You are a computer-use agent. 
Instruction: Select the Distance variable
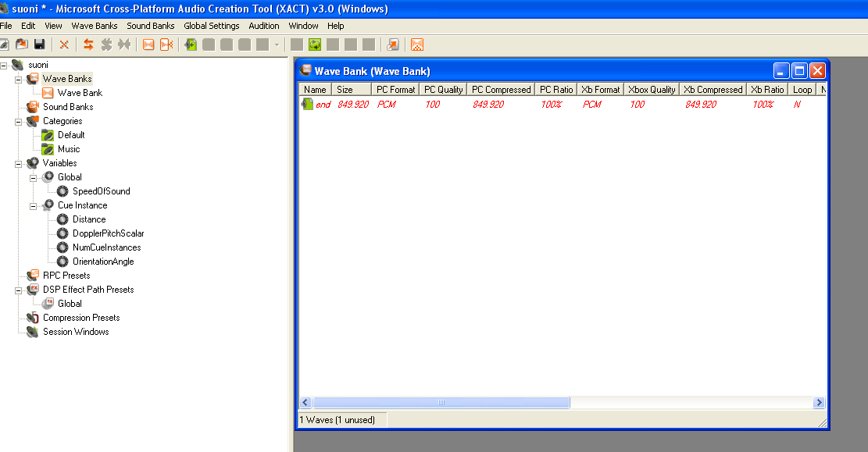point(89,219)
